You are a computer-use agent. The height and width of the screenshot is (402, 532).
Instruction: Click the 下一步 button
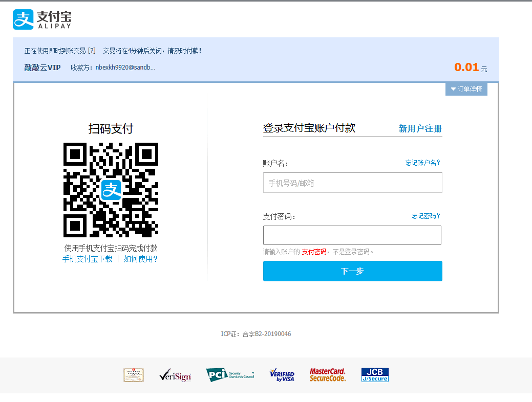pyautogui.click(x=352, y=271)
